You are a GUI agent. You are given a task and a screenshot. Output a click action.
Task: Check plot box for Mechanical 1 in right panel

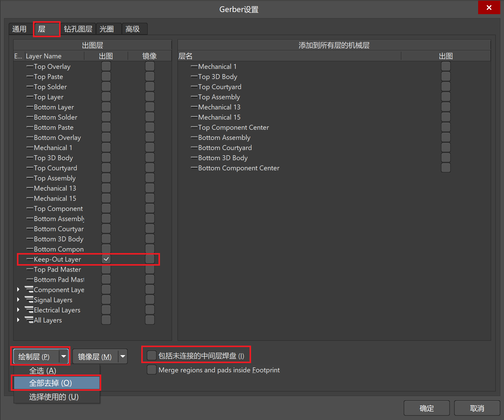click(x=446, y=66)
